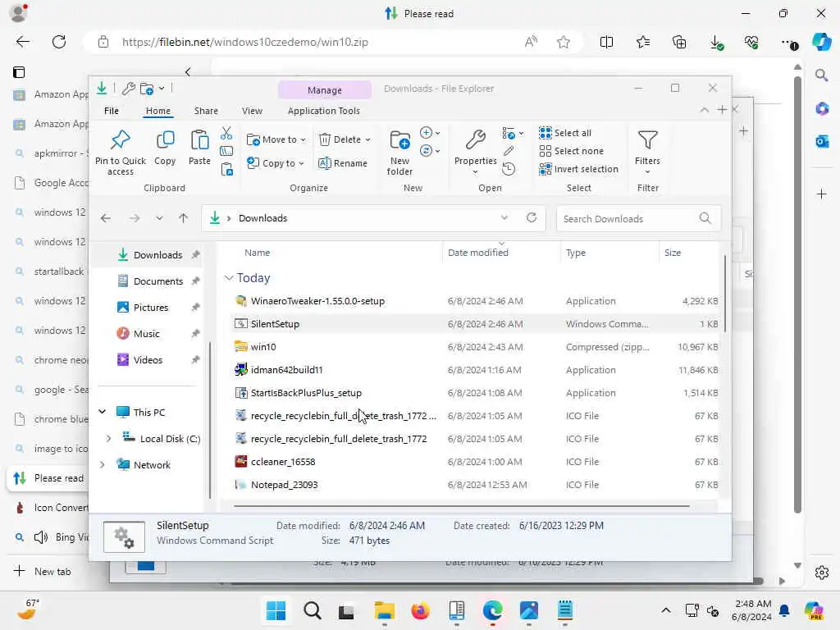Open Edge Copilot sidebar icon

pyautogui.click(x=822, y=42)
